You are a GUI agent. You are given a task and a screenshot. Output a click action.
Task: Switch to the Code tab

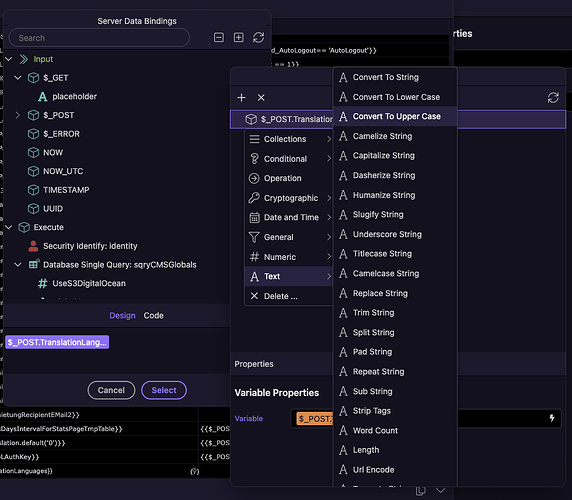tap(153, 315)
